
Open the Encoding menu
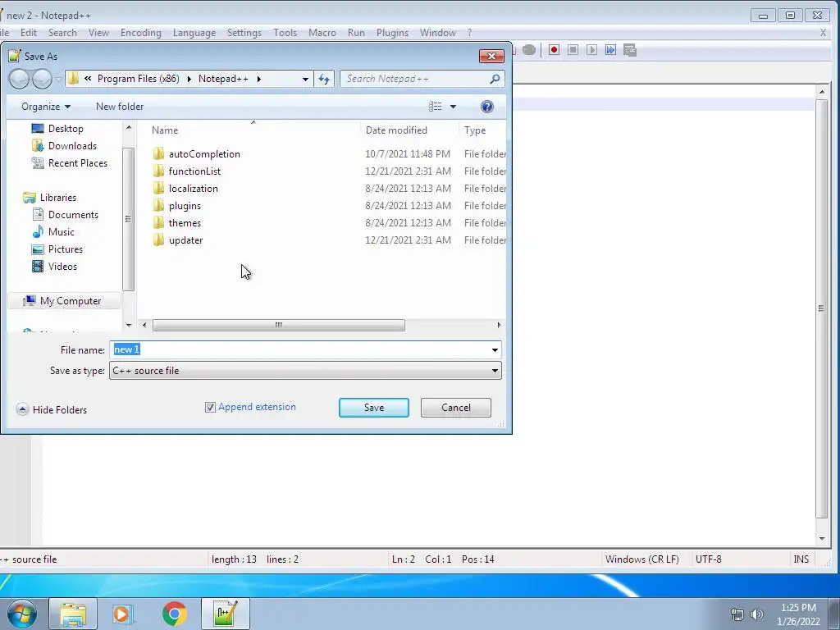pyautogui.click(x=141, y=33)
